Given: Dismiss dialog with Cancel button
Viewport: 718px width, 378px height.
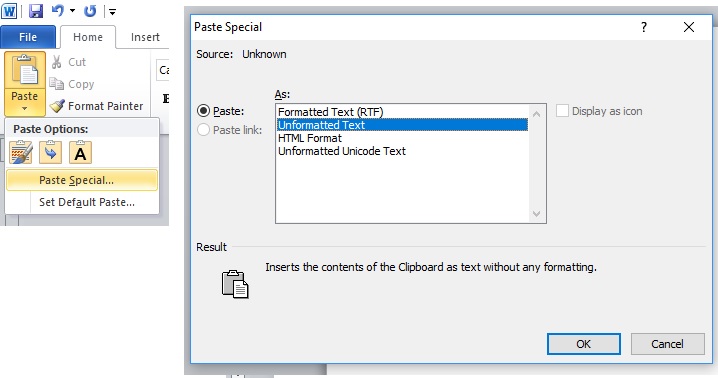Looking at the screenshot, I should [x=668, y=344].
